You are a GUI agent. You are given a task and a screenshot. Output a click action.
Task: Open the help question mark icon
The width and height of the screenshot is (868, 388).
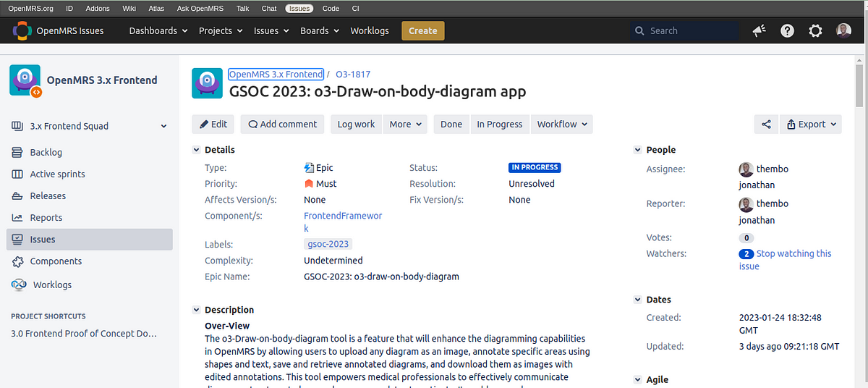pos(788,30)
